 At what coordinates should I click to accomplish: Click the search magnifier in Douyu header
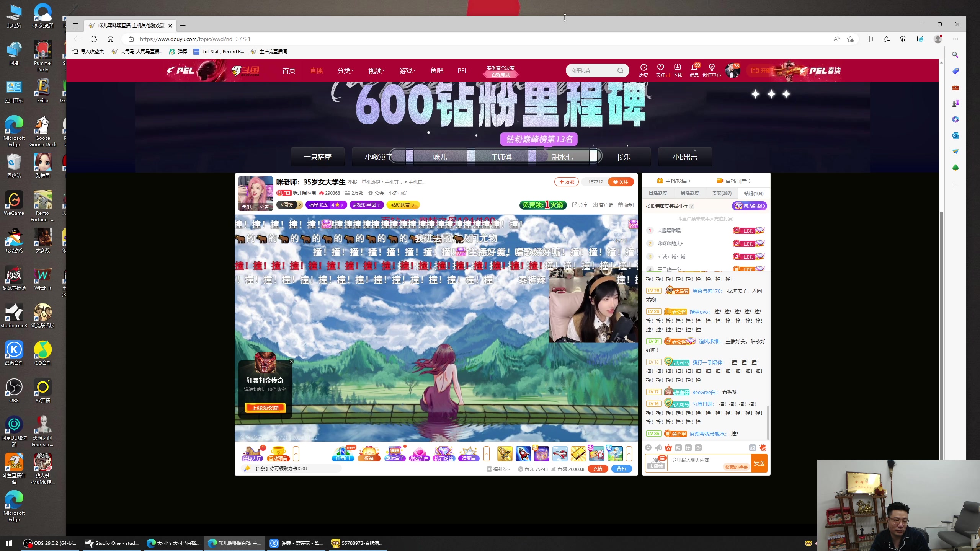tap(620, 70)
